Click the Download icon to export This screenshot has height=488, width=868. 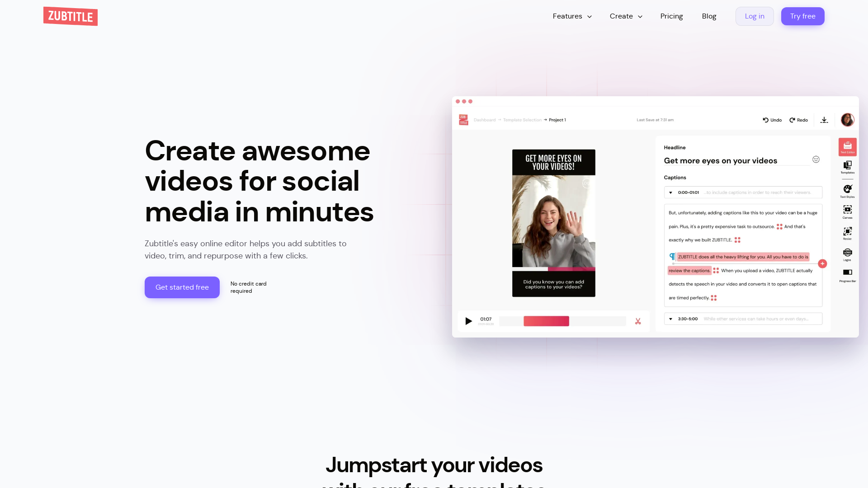click(x=825, y=120)
